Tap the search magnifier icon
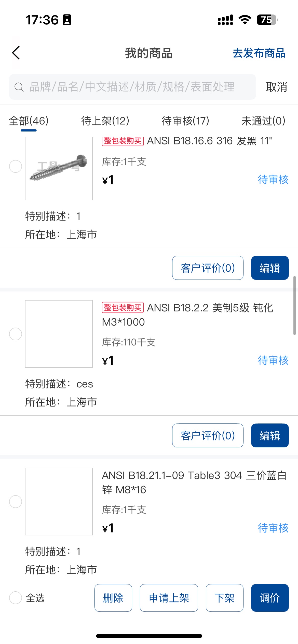The image size is (298, 644). pyautogui.click(x=19, y=87)
